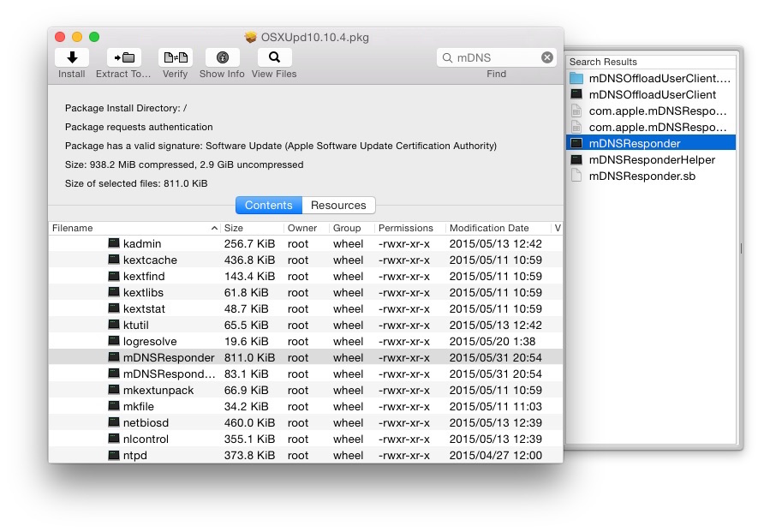Click the search magnifier in Find field
Image resolution: width=758 pixels, height=532 pixels.
tap(447, 58)
